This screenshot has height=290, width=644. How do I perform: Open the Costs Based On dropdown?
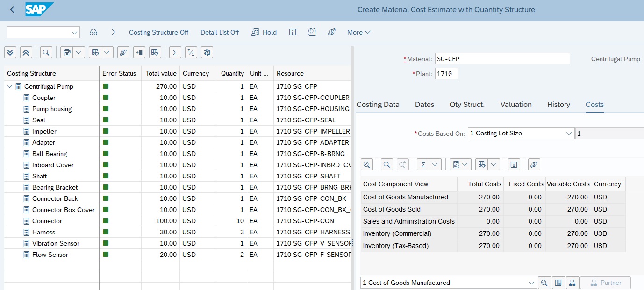pyautogui.click(x=569, y=134)
